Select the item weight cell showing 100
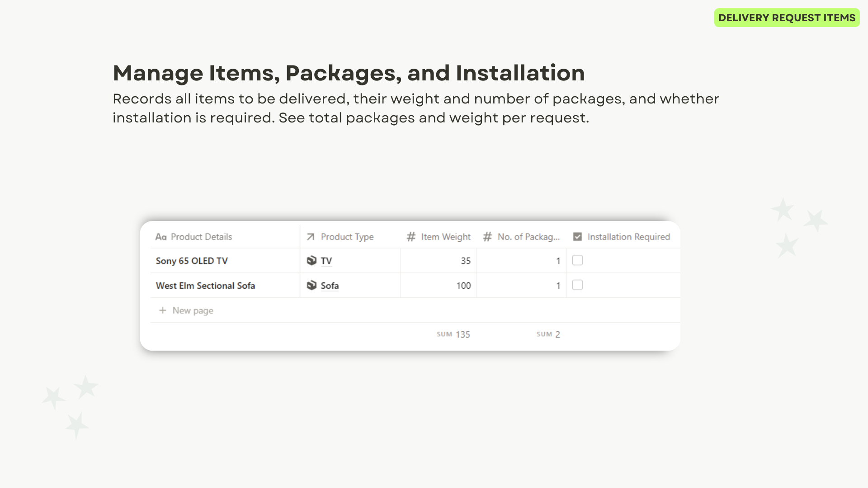This screenshot has height=488, width=868. coord(439,286)
